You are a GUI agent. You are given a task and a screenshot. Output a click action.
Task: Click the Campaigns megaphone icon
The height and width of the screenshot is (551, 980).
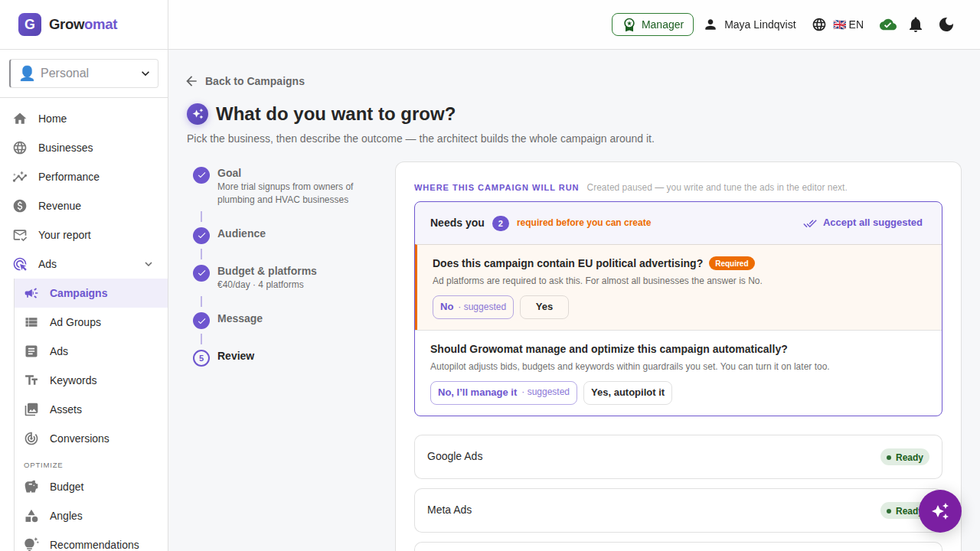pos(31,293)
